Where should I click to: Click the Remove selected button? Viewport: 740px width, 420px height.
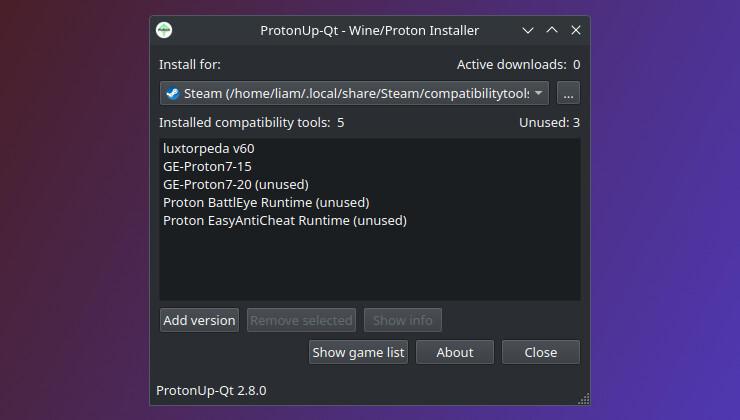[301, 321]
